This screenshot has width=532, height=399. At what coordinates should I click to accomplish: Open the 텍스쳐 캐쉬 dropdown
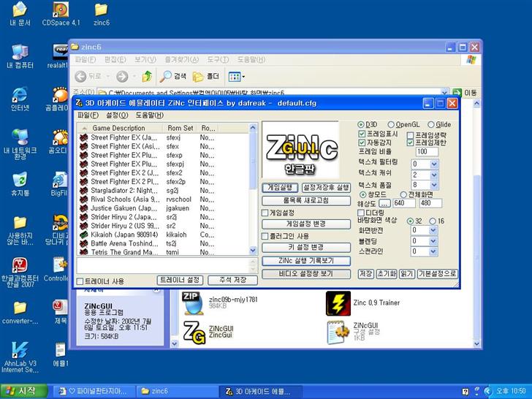433,175
